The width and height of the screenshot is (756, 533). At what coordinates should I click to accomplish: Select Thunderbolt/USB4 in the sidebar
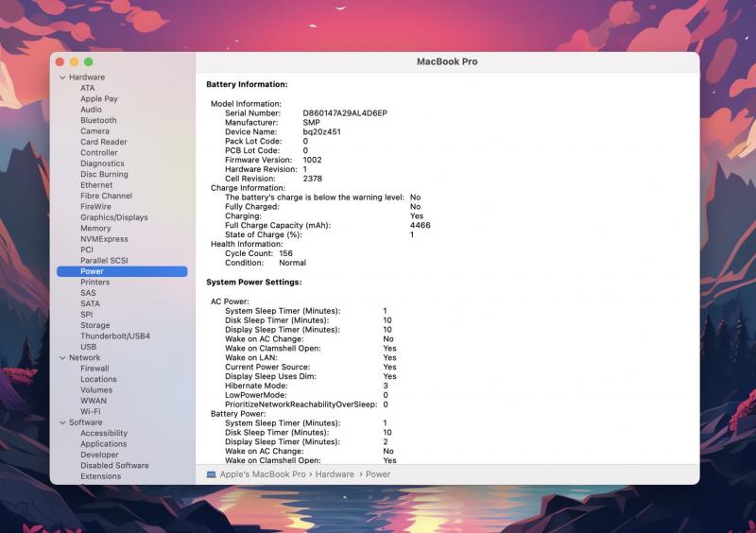pyautogui.click(x=115, y=336)
